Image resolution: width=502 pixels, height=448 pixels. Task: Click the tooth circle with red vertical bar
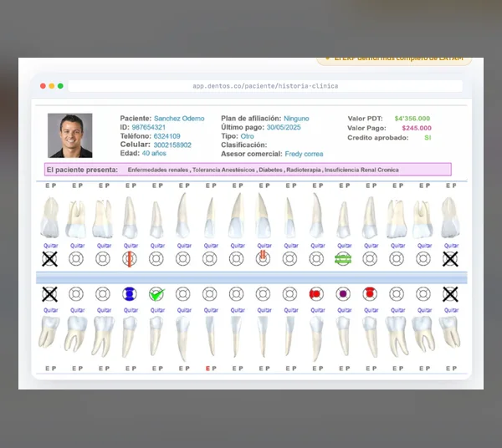pos(130,259)
